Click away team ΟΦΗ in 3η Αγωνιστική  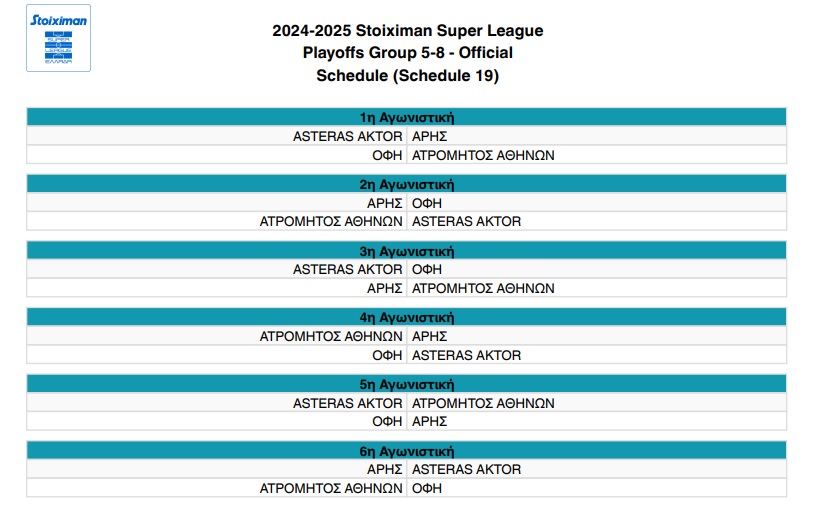point(427,269)
